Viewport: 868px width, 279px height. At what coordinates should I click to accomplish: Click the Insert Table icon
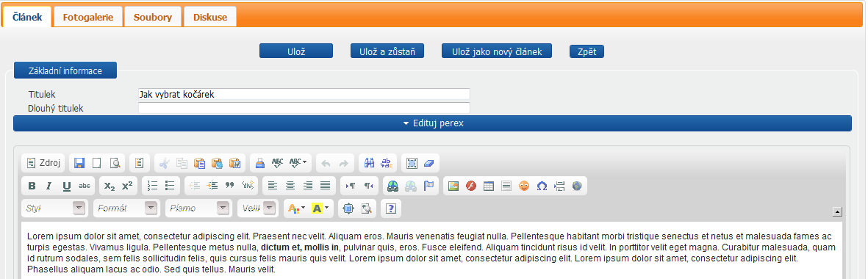pyautogui.click(x=488, y=186)
